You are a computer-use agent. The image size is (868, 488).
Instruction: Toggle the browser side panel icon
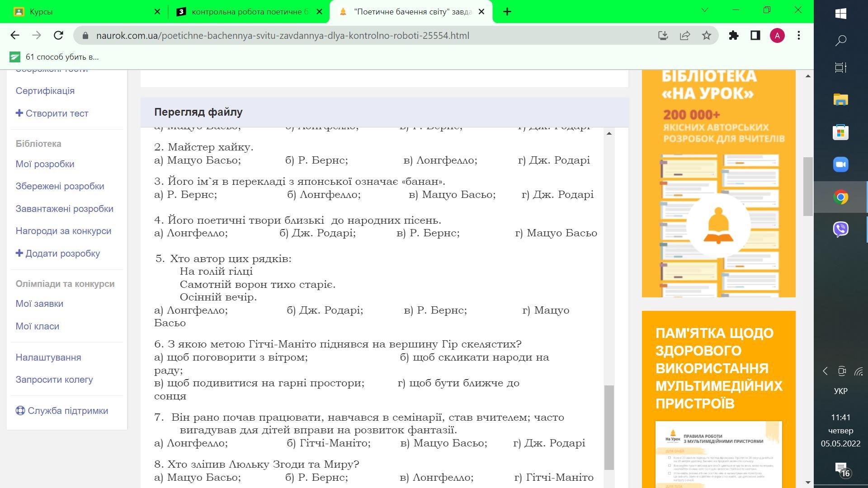[755, 35]
